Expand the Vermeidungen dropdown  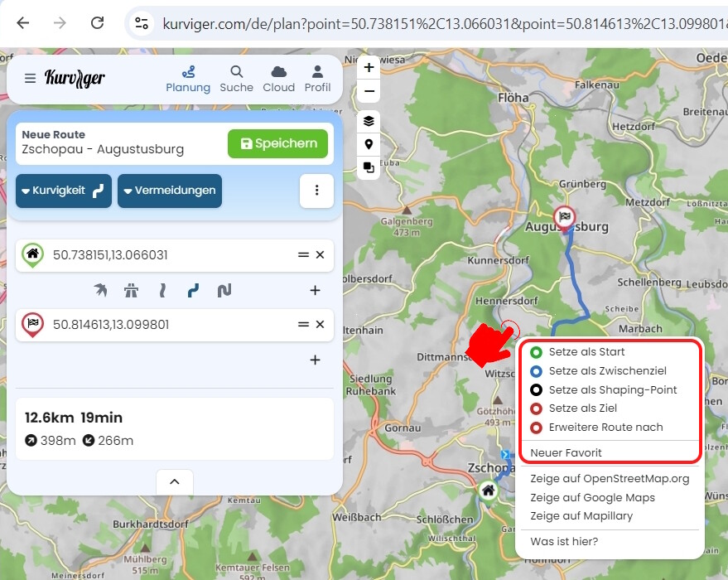point(169,191)
